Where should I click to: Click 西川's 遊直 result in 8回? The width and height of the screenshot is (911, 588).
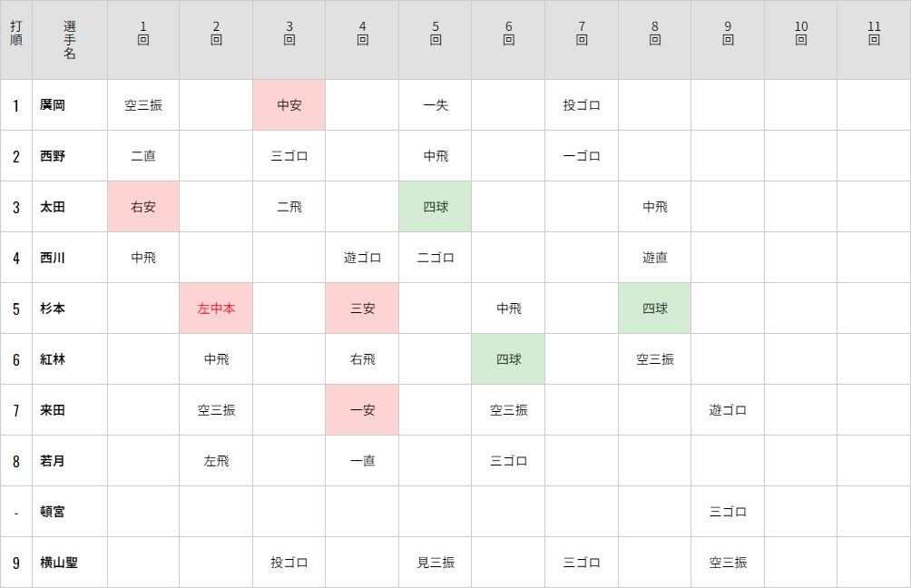[654, 258]
